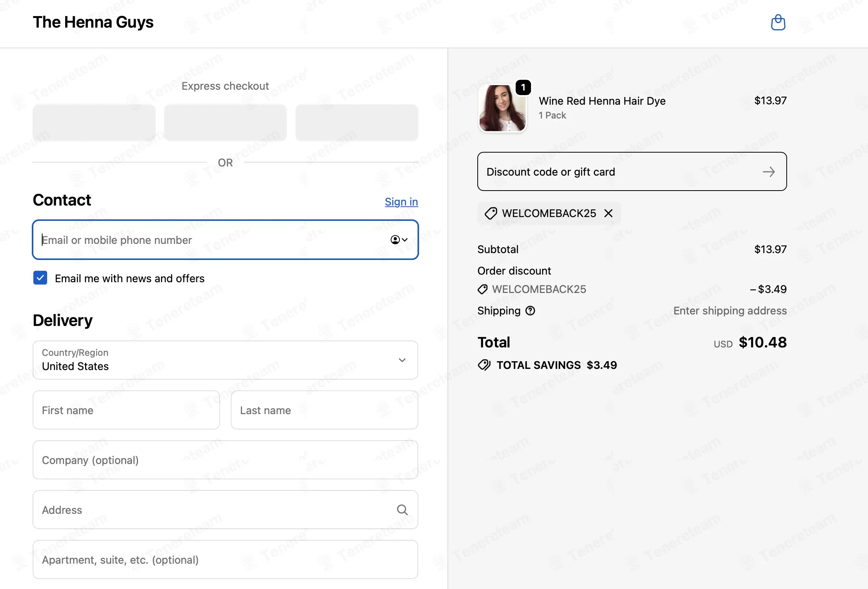Image resolution: width=868 pixels, height=589 pixels.
Task: Uncheck Email me with news and offers
Action: coord(40,278)
